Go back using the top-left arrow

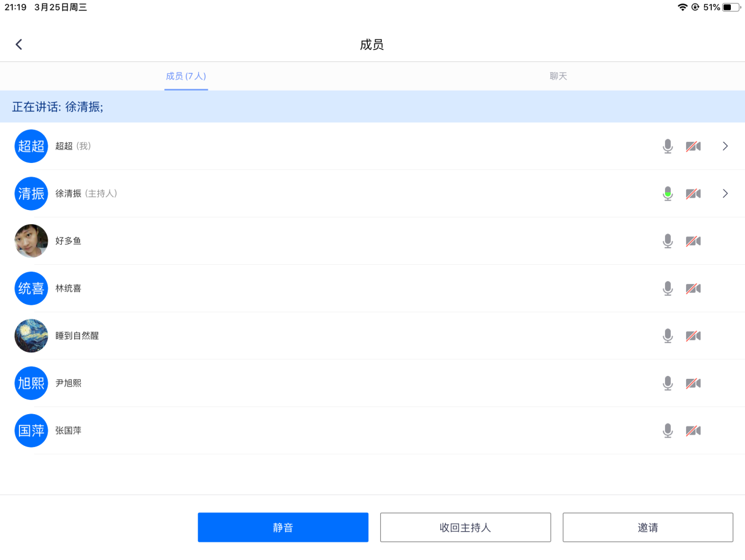tap(19, 45)
